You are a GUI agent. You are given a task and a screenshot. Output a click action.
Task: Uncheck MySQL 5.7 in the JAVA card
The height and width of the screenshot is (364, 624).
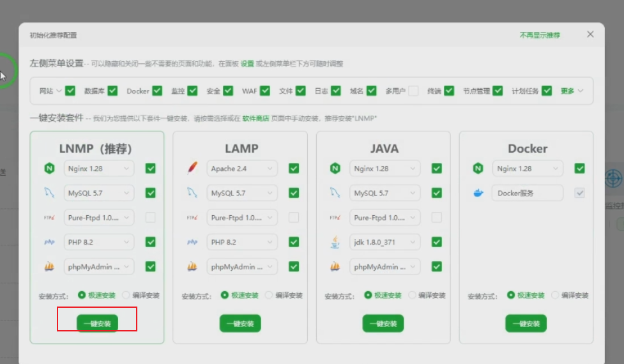tap(437, 193)
